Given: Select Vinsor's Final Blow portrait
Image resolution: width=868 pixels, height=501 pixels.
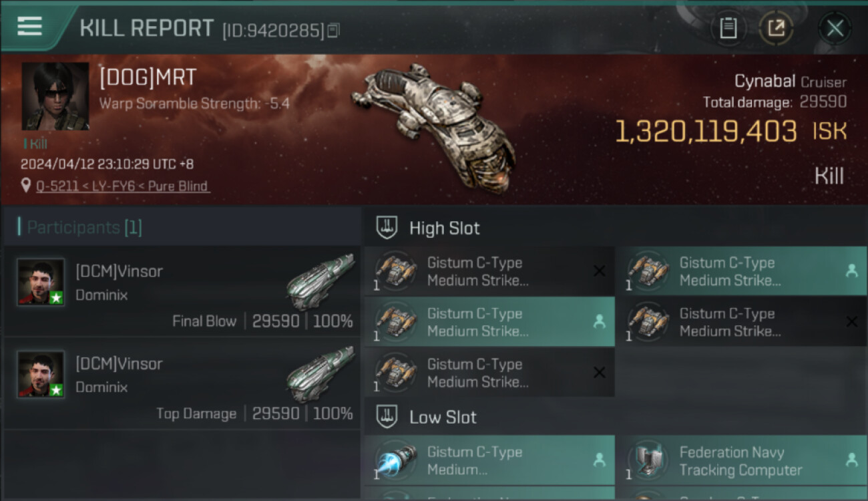Looking at the screenshot, I should [x=41, y=283].
